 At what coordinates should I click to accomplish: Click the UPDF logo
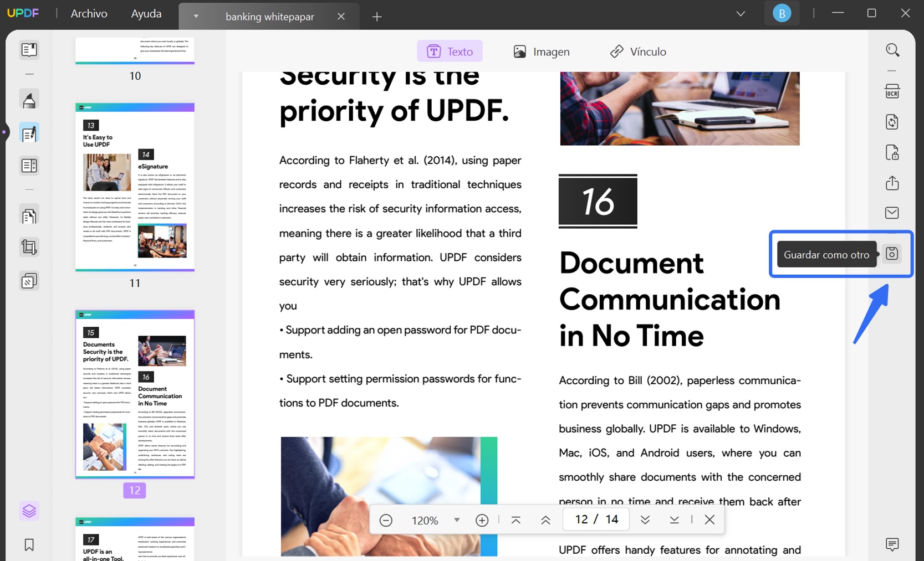click(23, 13)
